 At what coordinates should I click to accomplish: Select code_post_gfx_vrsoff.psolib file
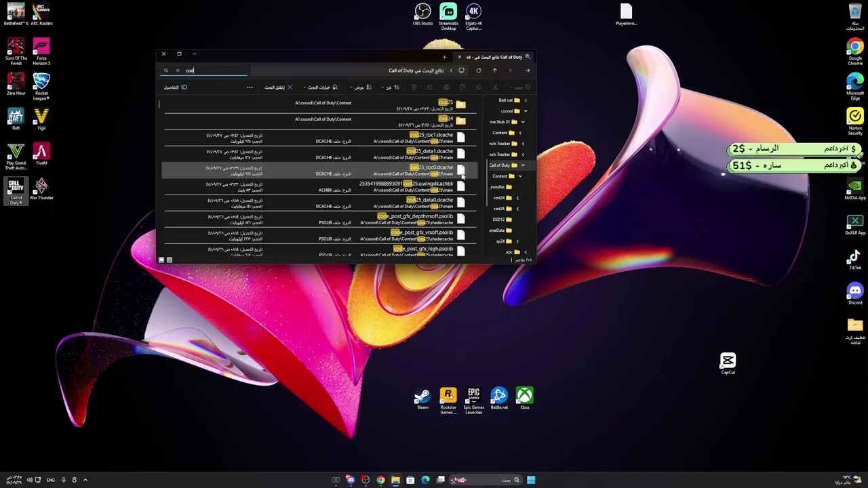(x=319, y=236)
